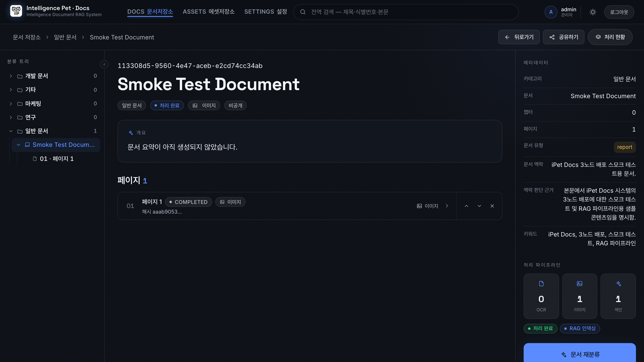Select 01 · 페이지 1 tree item
The image size is (644, 362).
(x=57, y=159)
